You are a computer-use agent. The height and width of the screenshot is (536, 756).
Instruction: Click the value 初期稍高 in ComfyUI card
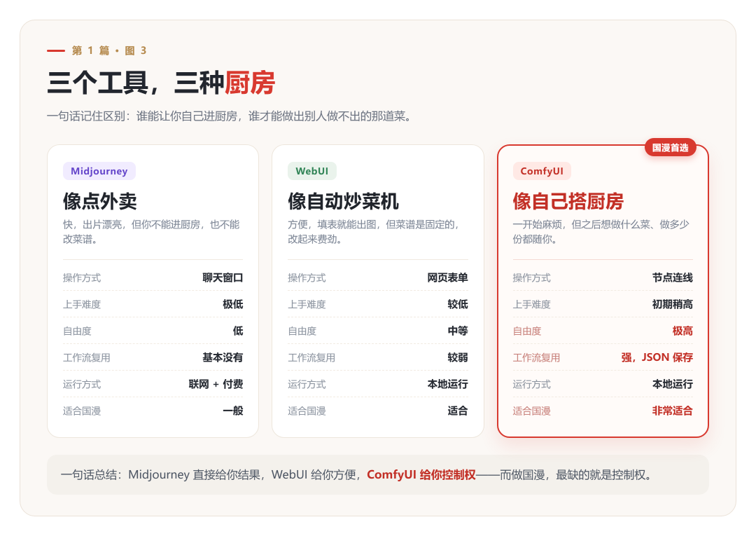(673, 304)
